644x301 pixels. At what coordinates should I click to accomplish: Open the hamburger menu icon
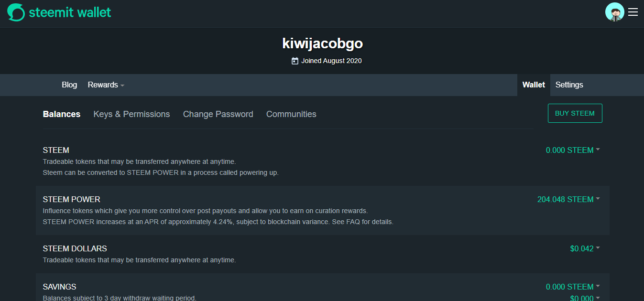pyautogui.click(x=633, y=12)
